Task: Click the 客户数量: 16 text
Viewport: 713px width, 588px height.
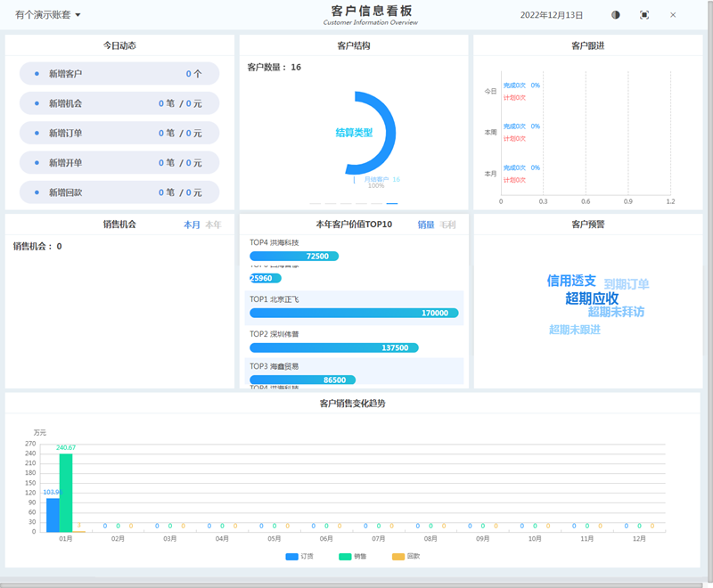Action: pyautogui.click(x=274, y=67)
